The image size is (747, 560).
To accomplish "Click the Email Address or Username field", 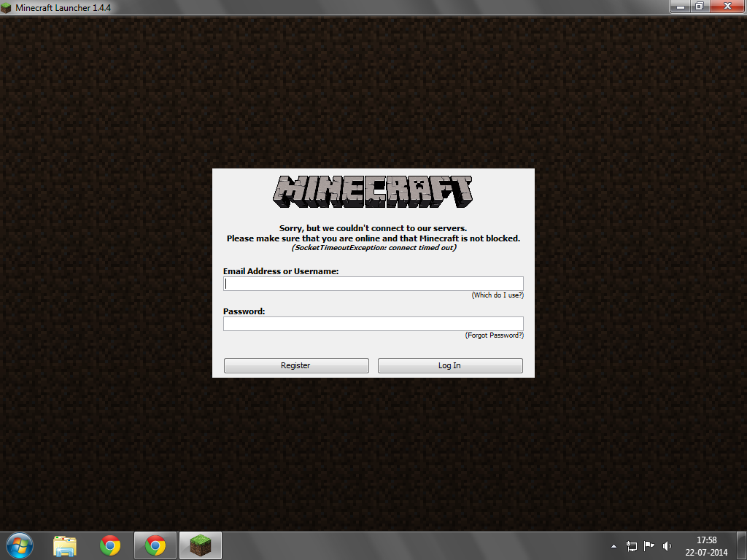I will 373,284.
